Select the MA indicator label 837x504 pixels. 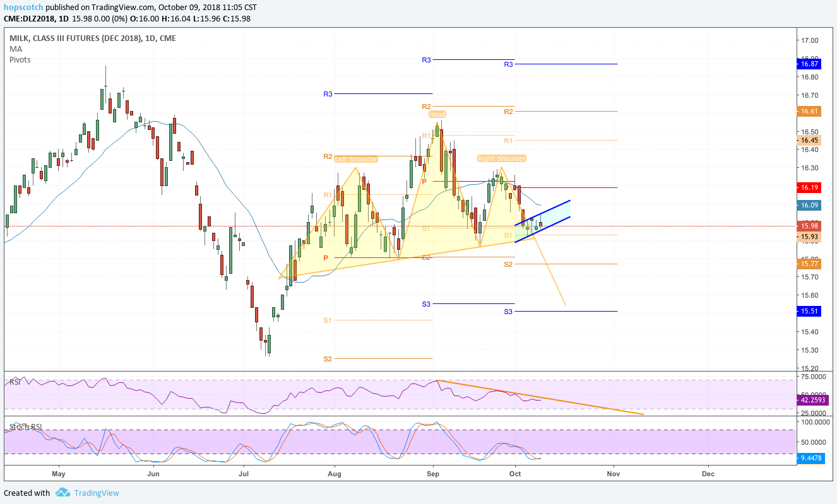pos(15,49)
